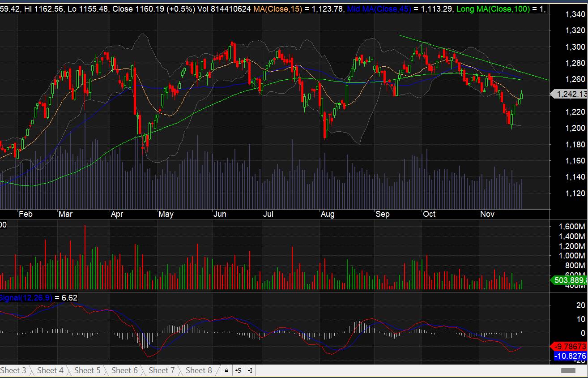The image size is (588, 378).
Task: Click the horizontal scrollbar thumb
Action: (x=568, y=370)
